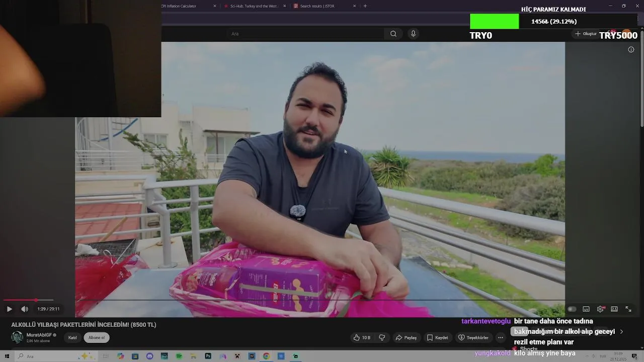Screen dimensions: 644x362
Task: Open Task View on the taskbar
Action: click(106, 356)
